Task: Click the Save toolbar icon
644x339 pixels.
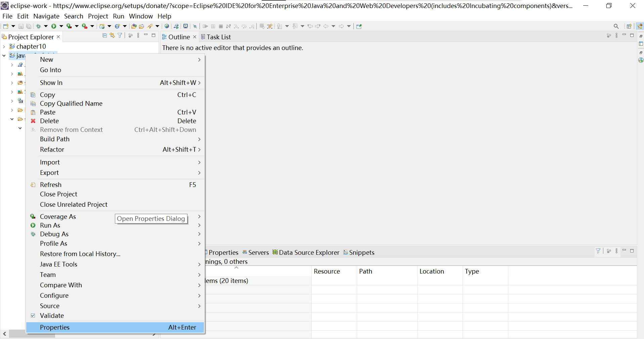Action: click(x=20, y=26)
